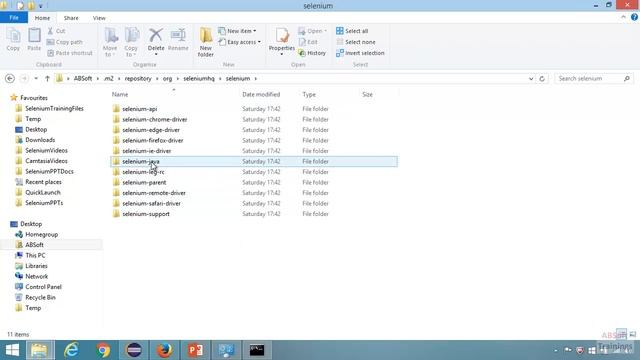Open Internet Explorer from the taskbar
Viewport: 640px width, 360px height.
[x=71, y=350]
